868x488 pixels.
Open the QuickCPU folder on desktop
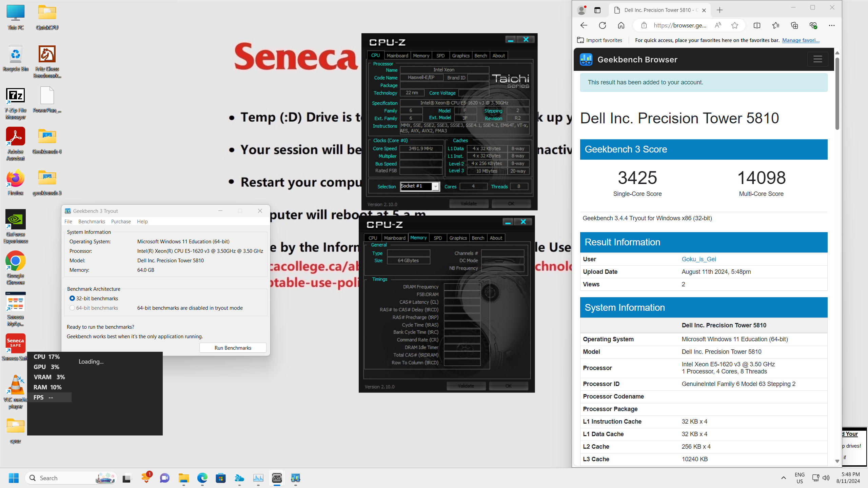tap(47, 18)
